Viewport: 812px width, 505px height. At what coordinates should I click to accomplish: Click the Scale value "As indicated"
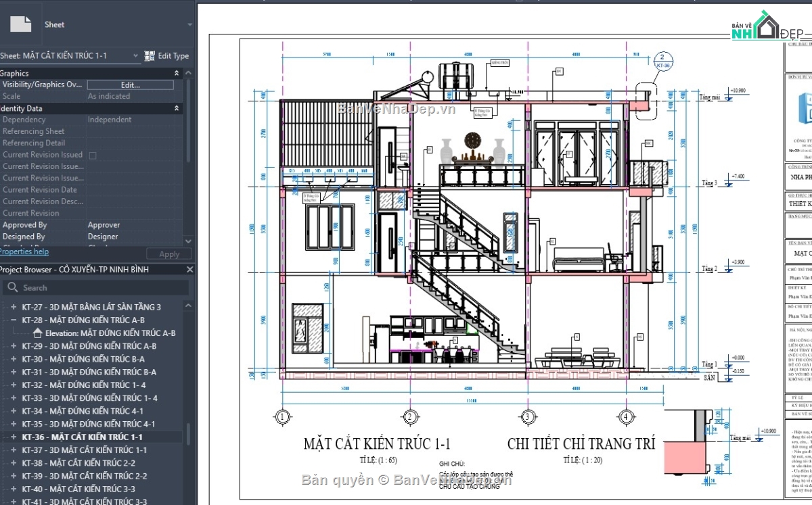tap(109, 96)
